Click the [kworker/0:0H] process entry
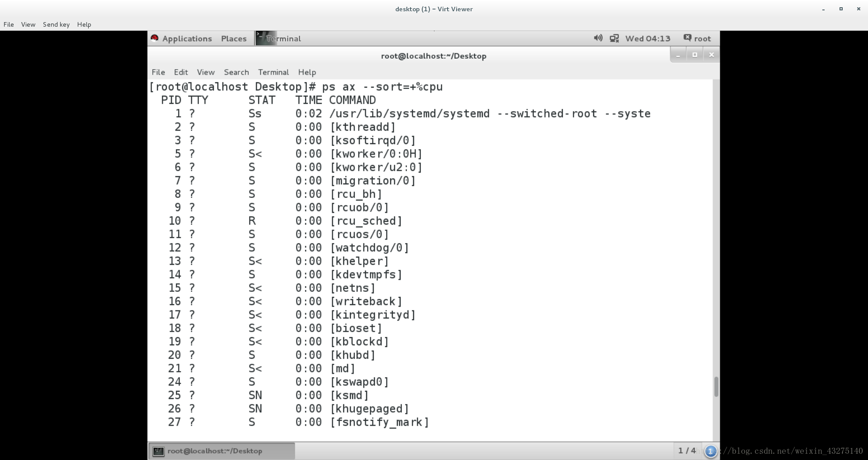The height and width of the screenshot is (460, 868). [376, 154]
